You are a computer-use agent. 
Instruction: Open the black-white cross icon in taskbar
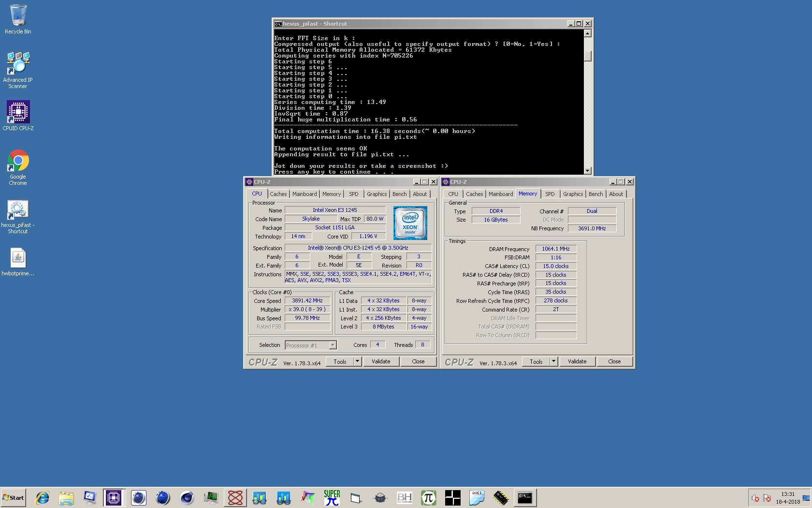pyautogui.click(x=453, y=498)
